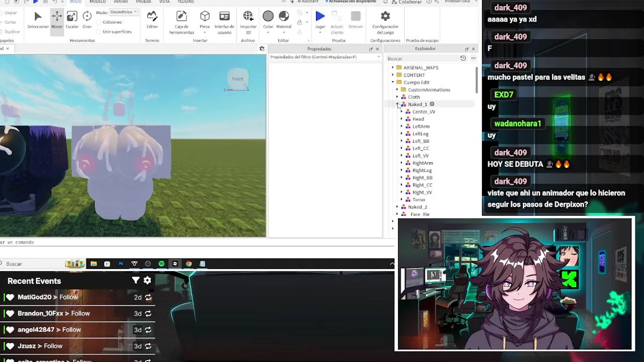
Task: Click replay icon for Jzusz follow
Action: tap(148, 346)
